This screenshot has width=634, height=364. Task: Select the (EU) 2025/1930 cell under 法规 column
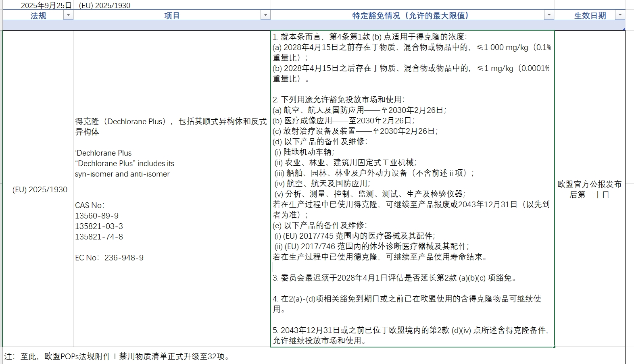[40, 189]
